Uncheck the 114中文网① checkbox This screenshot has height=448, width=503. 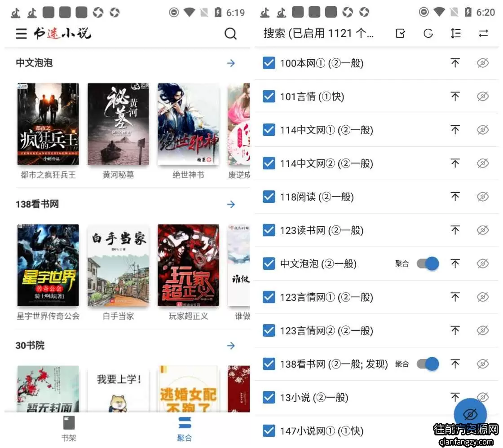(269, 130)
